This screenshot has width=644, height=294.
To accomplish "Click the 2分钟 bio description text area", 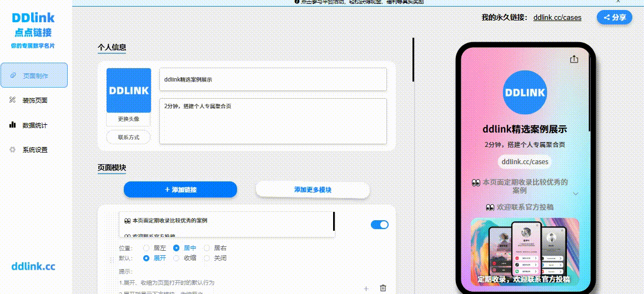I will pos(273,121).
